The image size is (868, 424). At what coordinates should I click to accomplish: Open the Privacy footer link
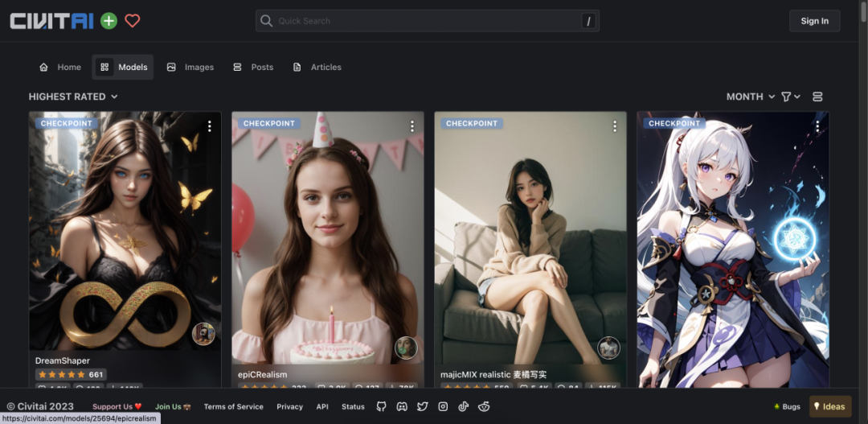click(289, 406)
